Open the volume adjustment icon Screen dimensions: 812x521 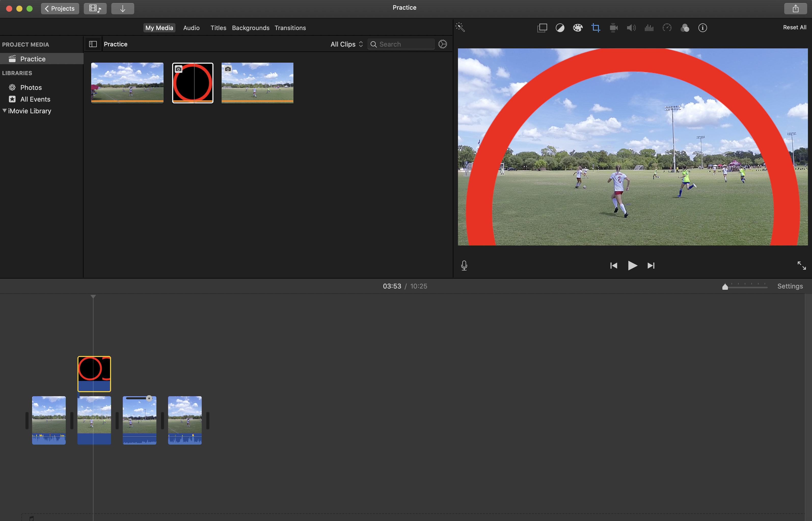631,28
